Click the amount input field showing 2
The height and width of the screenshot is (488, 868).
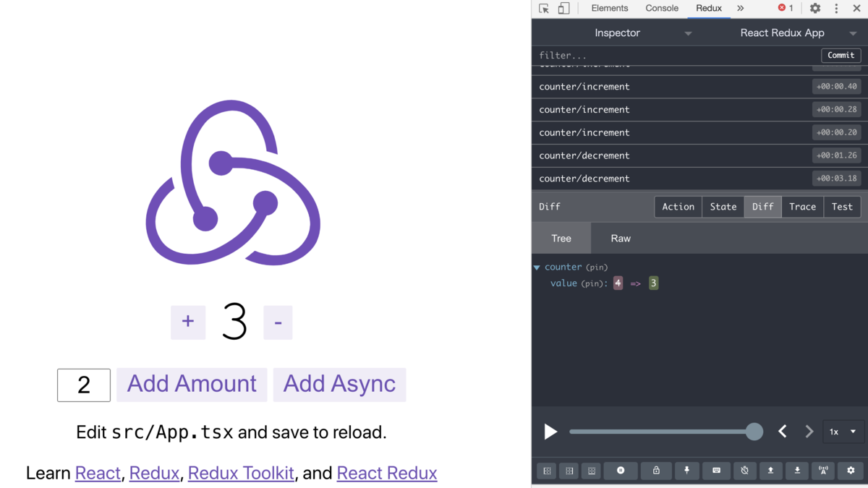[x=84, y=385]
